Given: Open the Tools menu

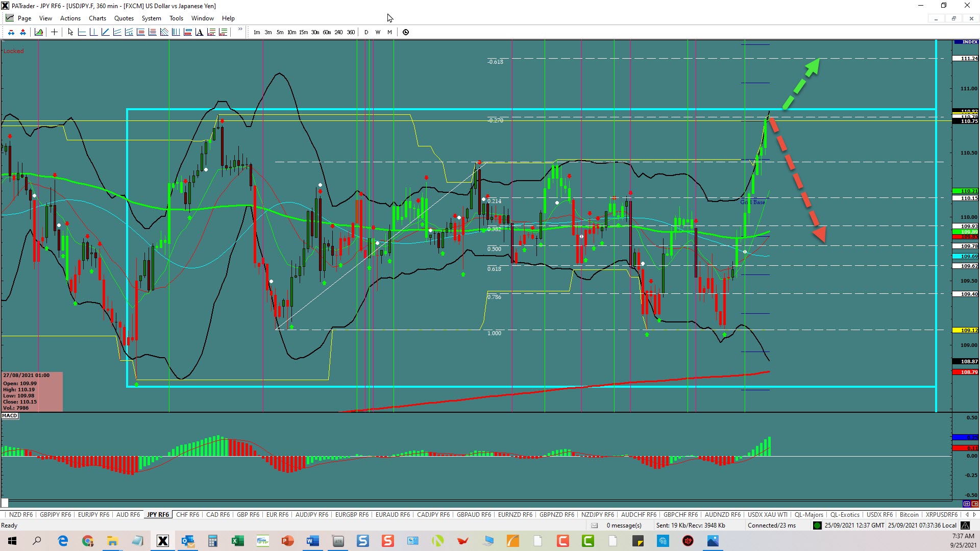Looking at the screenshot, I should pyautogui.click(x=176, y=18).
